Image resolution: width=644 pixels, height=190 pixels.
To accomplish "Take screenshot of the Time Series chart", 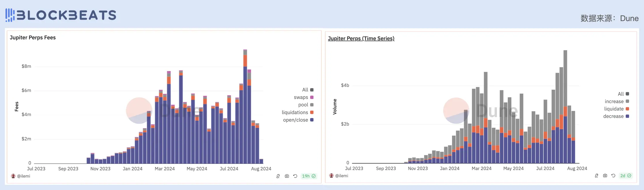I will pos(605,176).
